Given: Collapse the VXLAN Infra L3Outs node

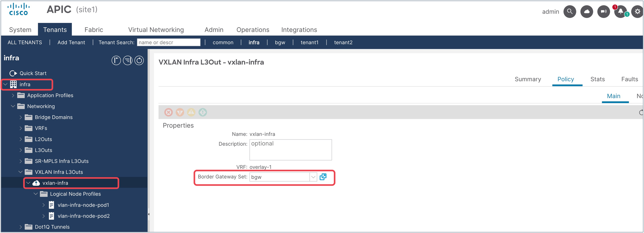Looking at the screenshot, I should click(x=21, y=172).
